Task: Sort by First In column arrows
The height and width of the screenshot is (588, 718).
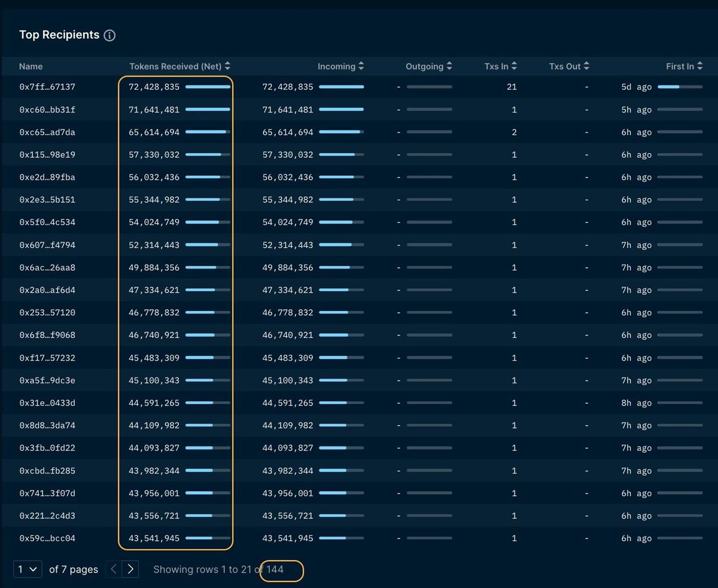Action: [x=700, y=66]
